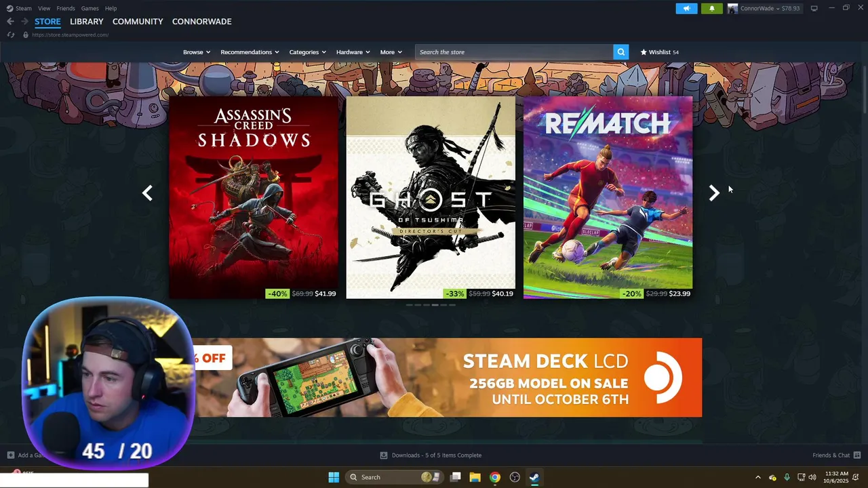
Task: Open the Wishlist star link
Action: click(659, 52)
